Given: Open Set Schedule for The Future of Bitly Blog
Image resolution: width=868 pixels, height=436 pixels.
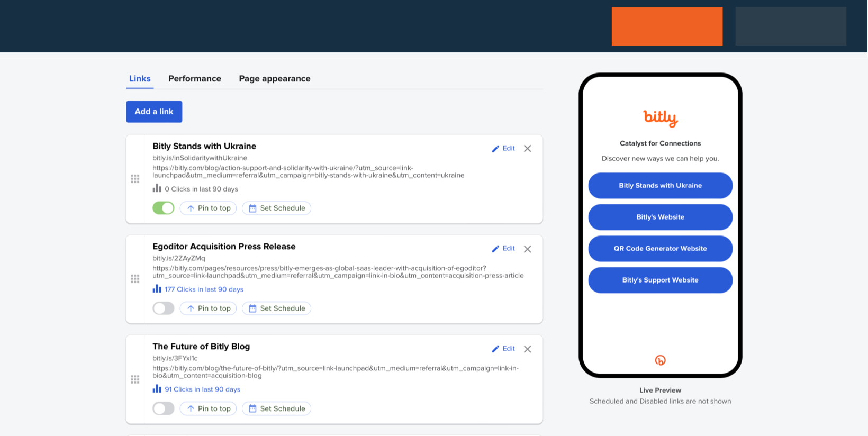Looking at the screenshot, I should point(276,408).
